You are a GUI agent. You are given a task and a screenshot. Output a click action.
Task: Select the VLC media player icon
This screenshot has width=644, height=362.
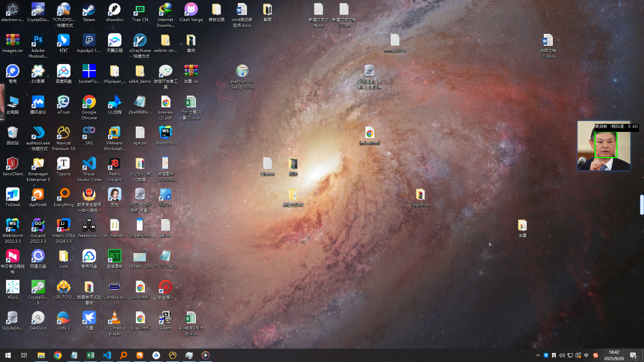click(115, 321)
